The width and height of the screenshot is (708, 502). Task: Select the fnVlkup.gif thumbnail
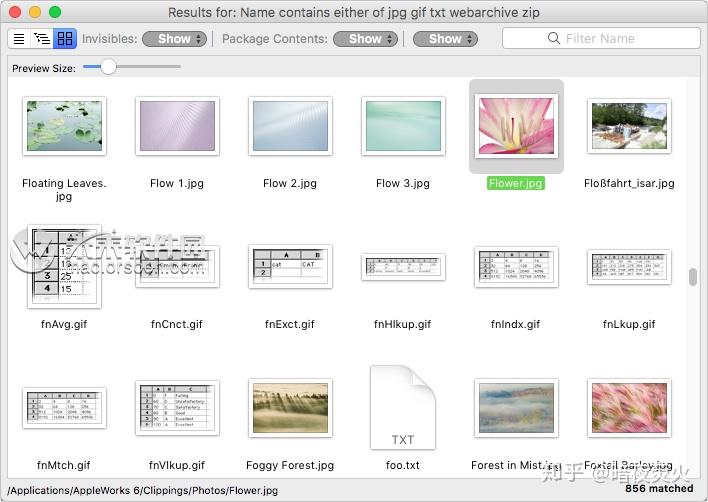point(177,408)
